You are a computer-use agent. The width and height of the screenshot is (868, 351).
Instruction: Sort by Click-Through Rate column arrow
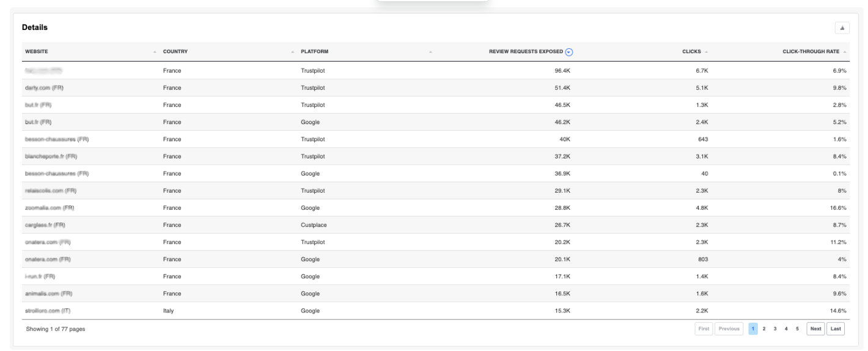pyautogui.click(x=845, y=52)
